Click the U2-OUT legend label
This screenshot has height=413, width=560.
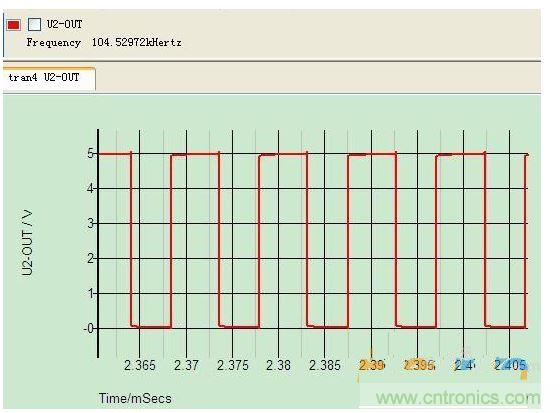(65, 24)
